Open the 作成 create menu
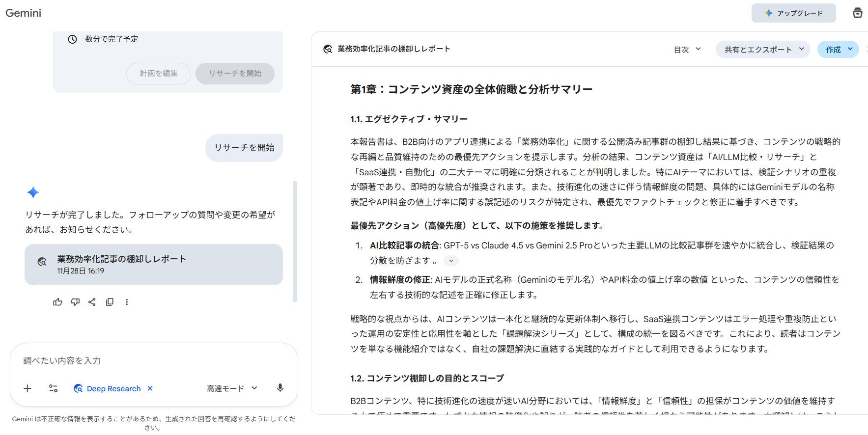 tap(838, 50)
